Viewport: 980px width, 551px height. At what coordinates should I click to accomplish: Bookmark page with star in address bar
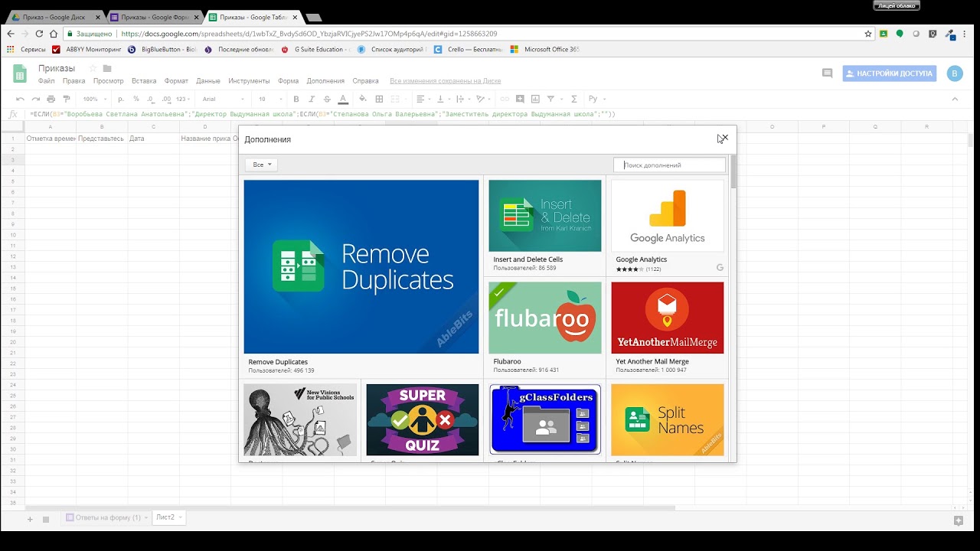coord(868,34)
